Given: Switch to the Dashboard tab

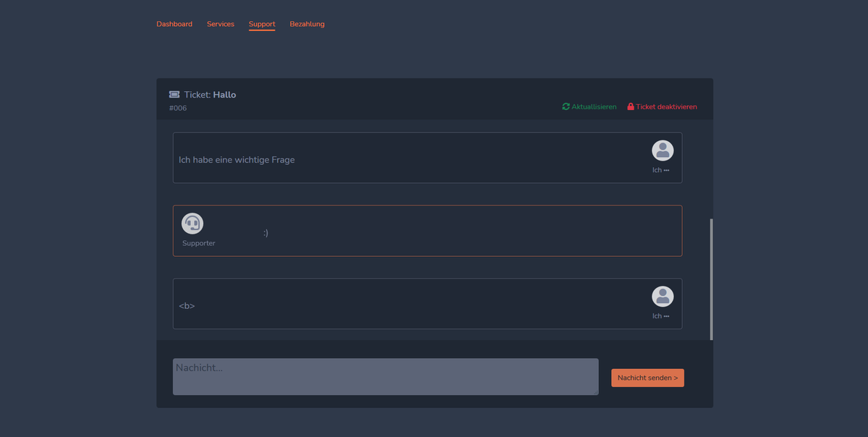Looking at the screenshot, I should (174, 24).
